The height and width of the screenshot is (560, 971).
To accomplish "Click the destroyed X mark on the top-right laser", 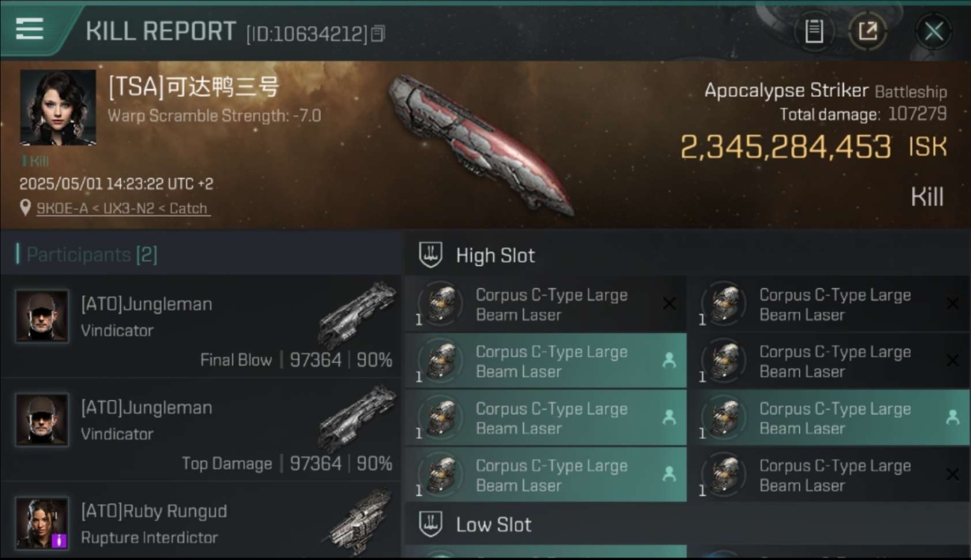I will click(x=952, y=303).
